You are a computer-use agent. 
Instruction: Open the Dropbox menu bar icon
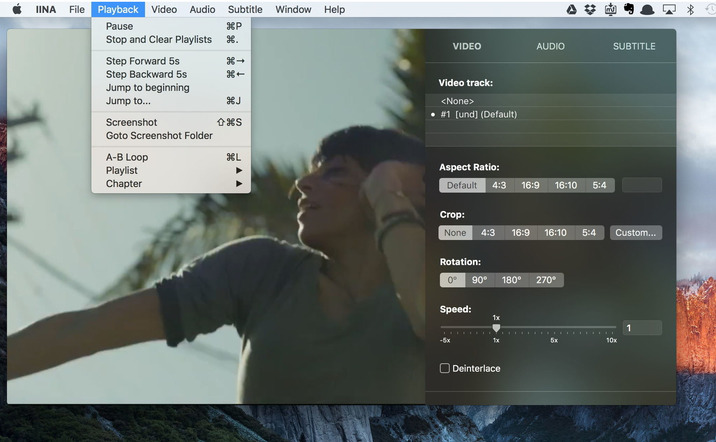pyautogui.click(x=590, y=9)
